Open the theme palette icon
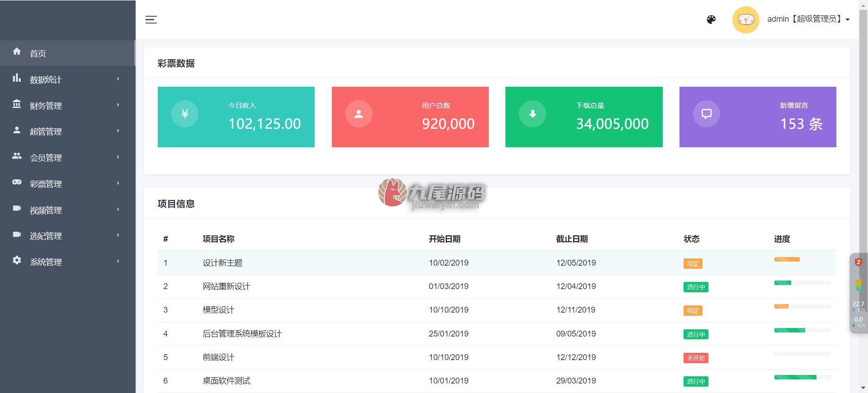The image size is (868, 393). pyautogui.click(x=711, y=19)
